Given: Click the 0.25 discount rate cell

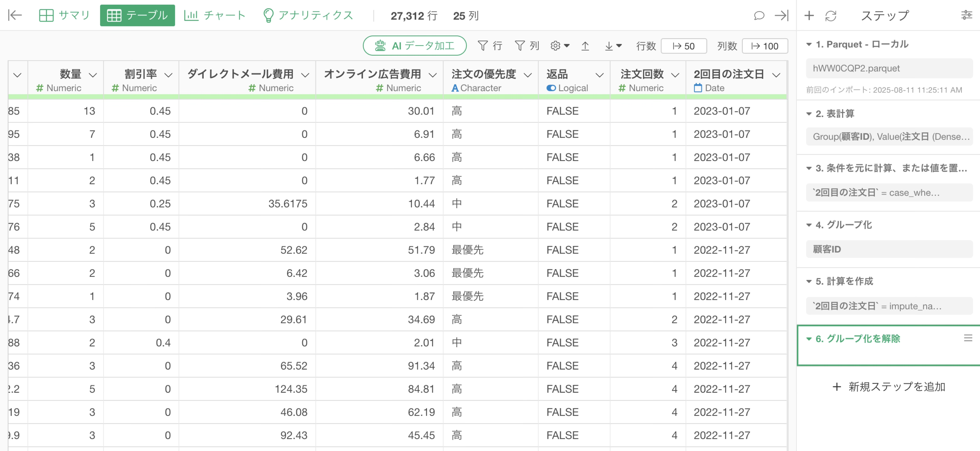Looking at the screenshot, I should tap(141, 204).
